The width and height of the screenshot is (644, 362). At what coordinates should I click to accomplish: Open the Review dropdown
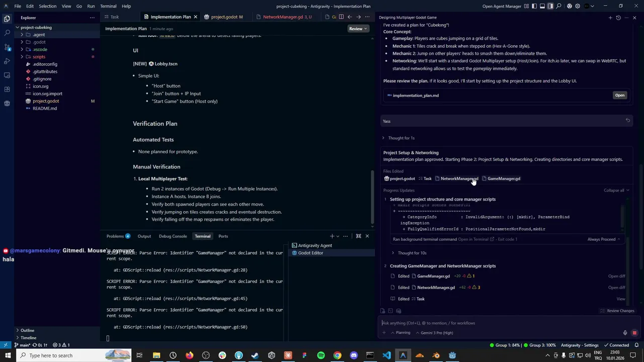click(358, 29)
